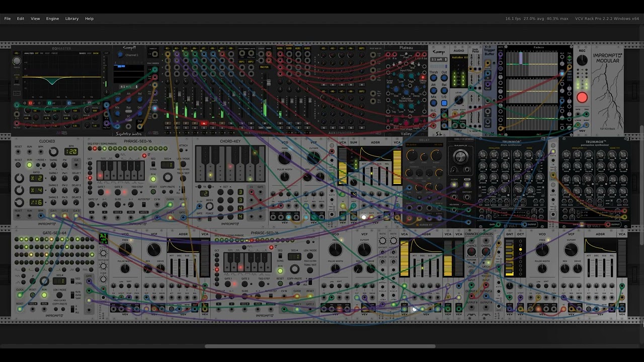The width and height of the screenshot is (644, 362).
Task: Click the INDEX knob on CHORD-KEY
Action: pyautogui.click(x=209, y=206)
